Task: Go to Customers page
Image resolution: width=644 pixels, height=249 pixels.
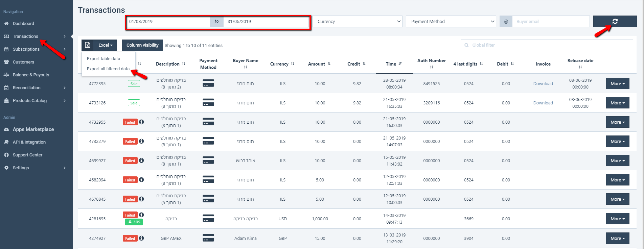Action: coord(23,62)
